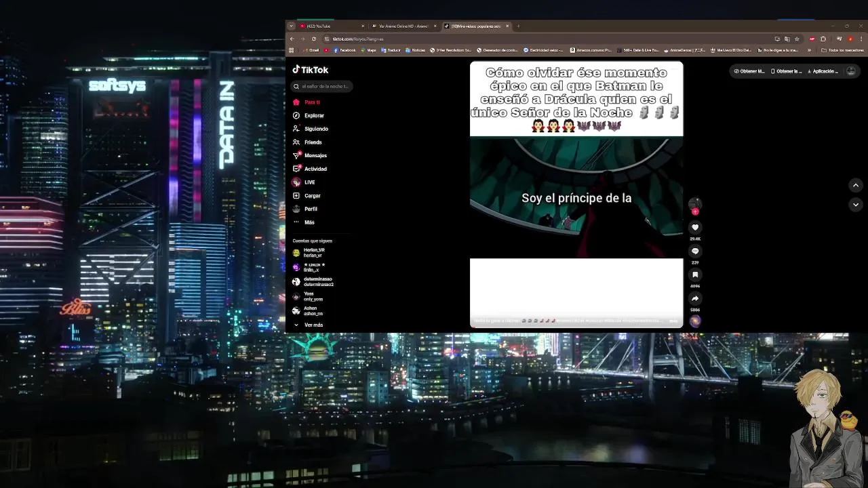Screen dimensions: 868x488
Task: Open followed account Herlan_VR
Action: tap(309, 252)
